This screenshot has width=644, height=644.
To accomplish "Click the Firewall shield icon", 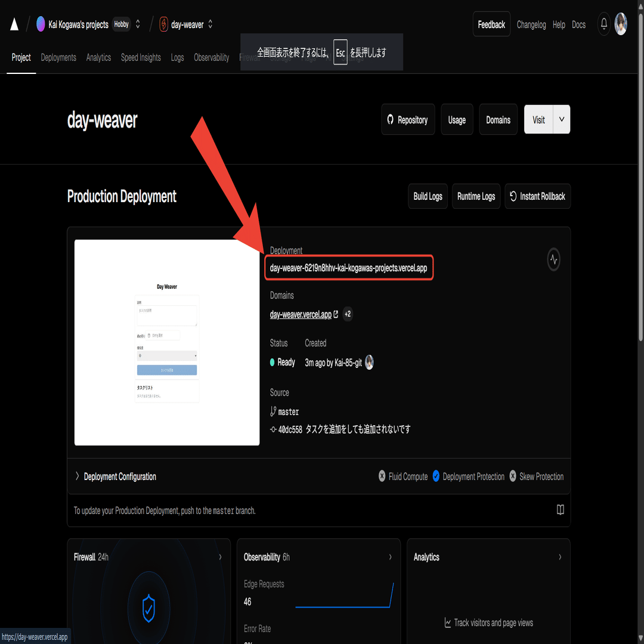I will [148, 608].
